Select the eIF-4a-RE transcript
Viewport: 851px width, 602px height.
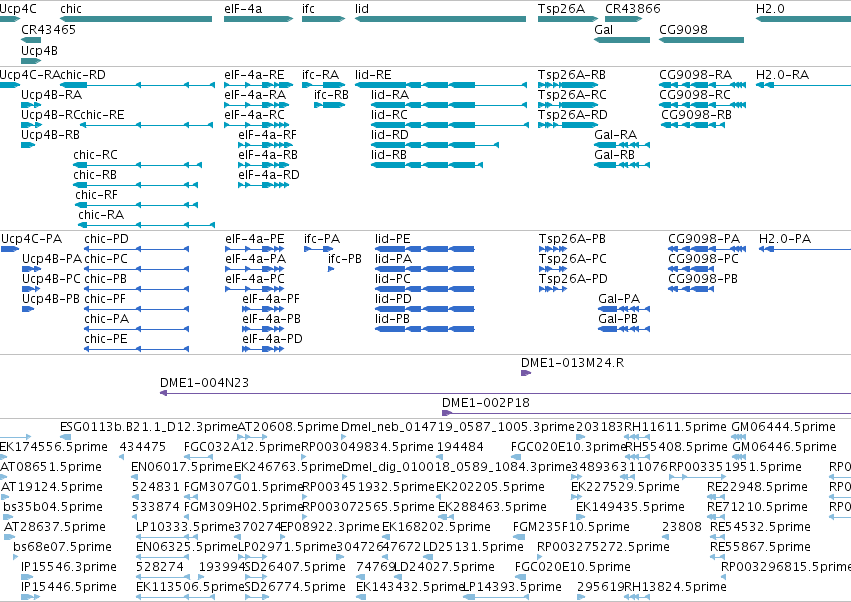tap(257, 85)
